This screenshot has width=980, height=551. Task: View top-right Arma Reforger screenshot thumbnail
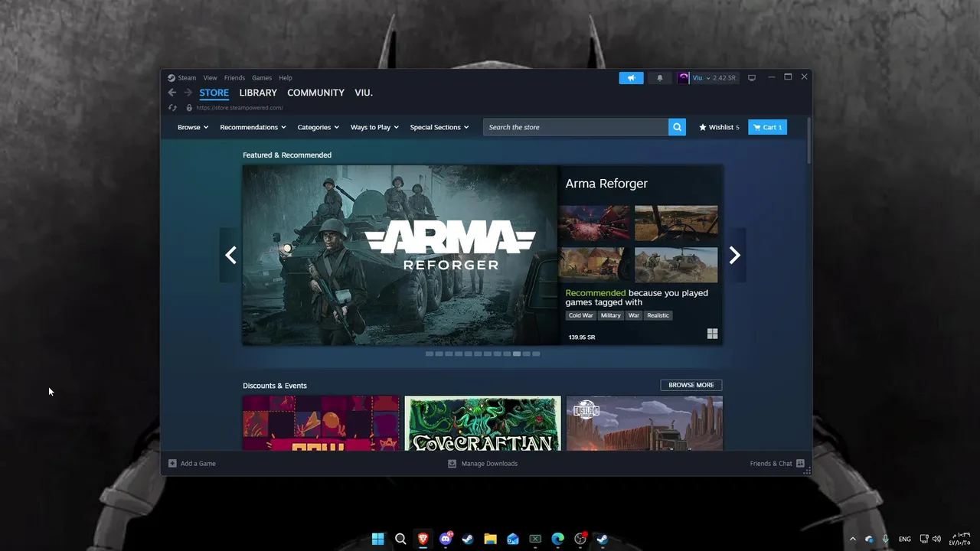click(676, 223)
